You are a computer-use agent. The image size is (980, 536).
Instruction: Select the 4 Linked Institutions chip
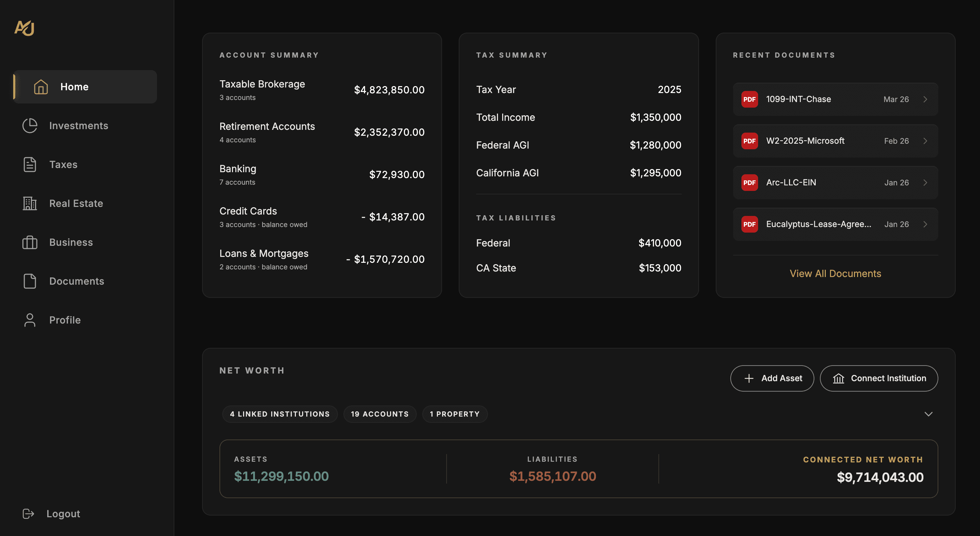(280, 414)
